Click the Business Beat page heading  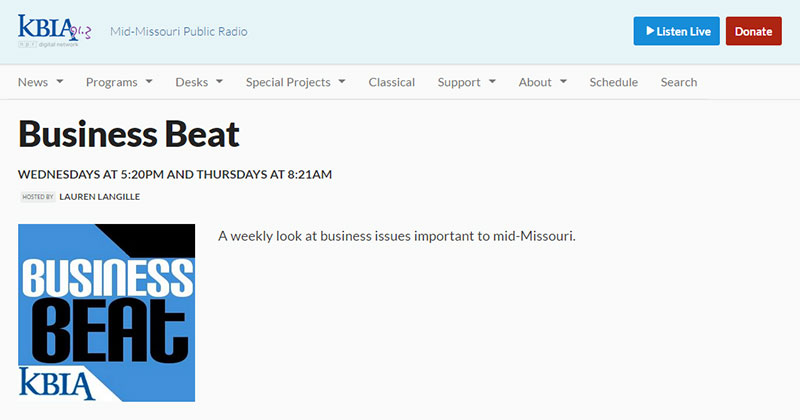click(129, 134)
